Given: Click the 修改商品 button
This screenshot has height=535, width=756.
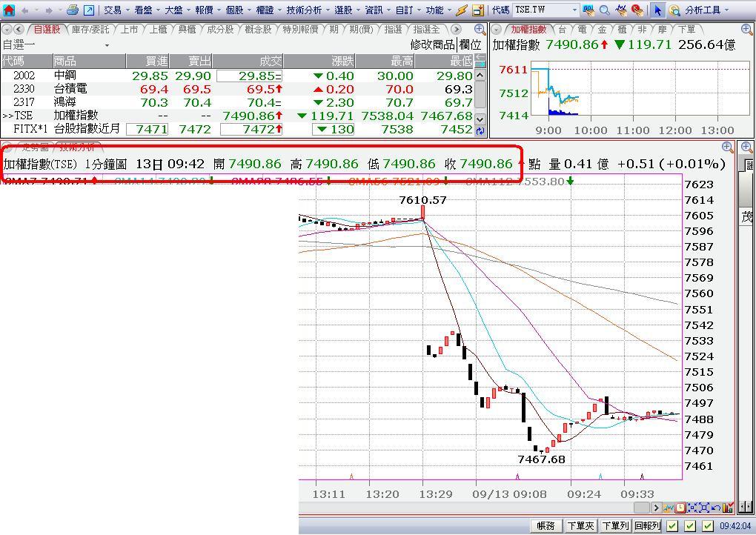Looking at the screenshot, I should (433, 45).
